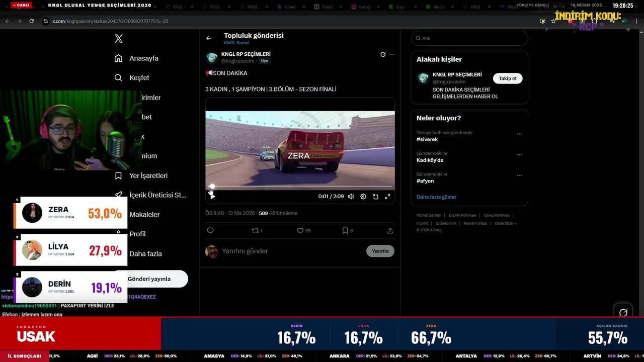The width and height of the screenshot is (644, 362).
Task: Open more options for #afyon trend
Action: point(519,175)
